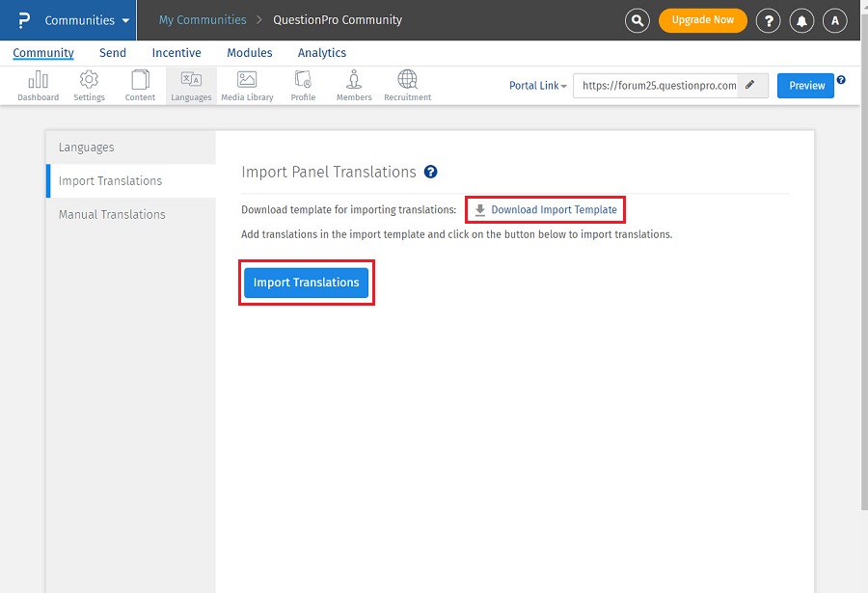Screen dimensions: 868x593
Task: Click help icon beside Import Panel Translations
Action: [431, 173]
